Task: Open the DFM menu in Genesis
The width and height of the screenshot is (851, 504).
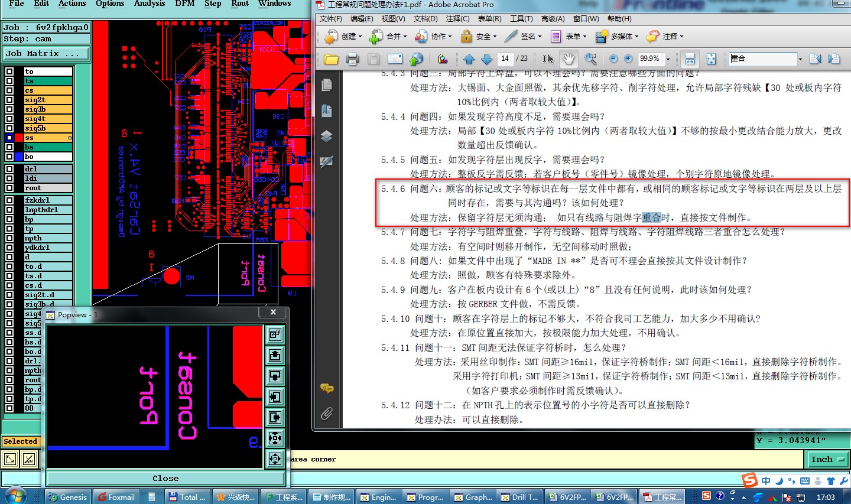Action: [185, 4]
